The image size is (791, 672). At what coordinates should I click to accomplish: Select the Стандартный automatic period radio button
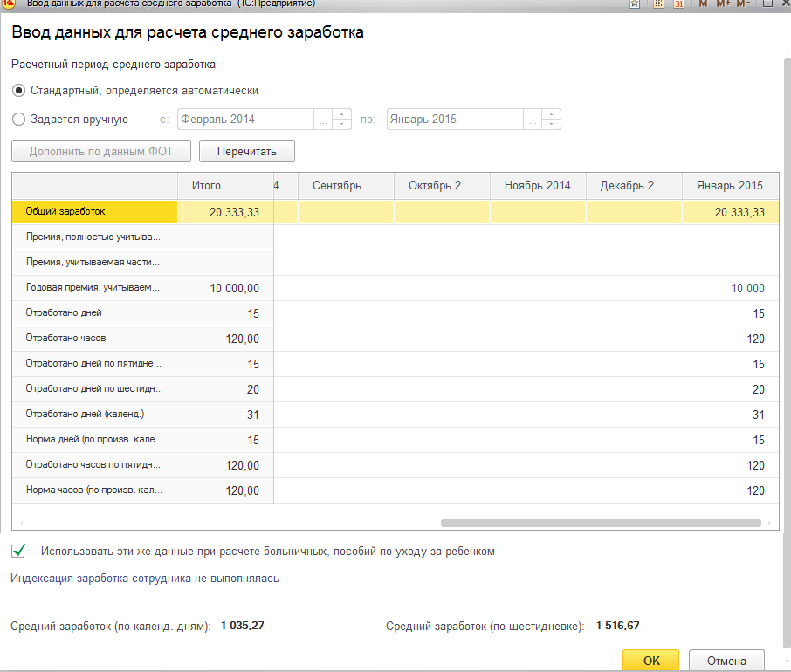point(18,91)
